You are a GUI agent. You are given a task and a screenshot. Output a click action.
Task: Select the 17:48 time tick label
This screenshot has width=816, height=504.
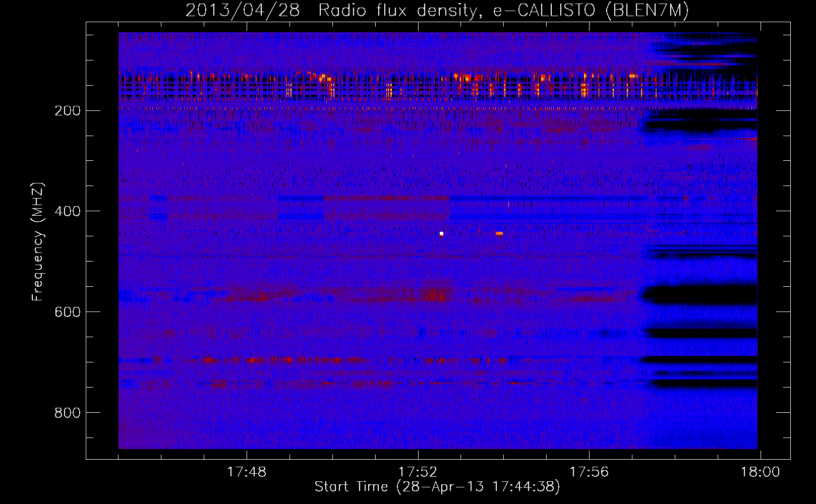(247, 472)
